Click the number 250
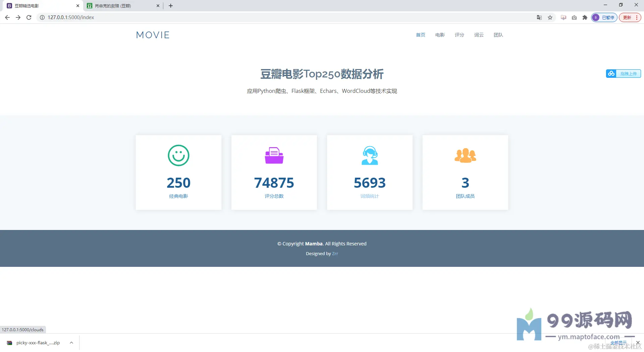Viewport: 644px width, 352px height. tap(178, 183)
